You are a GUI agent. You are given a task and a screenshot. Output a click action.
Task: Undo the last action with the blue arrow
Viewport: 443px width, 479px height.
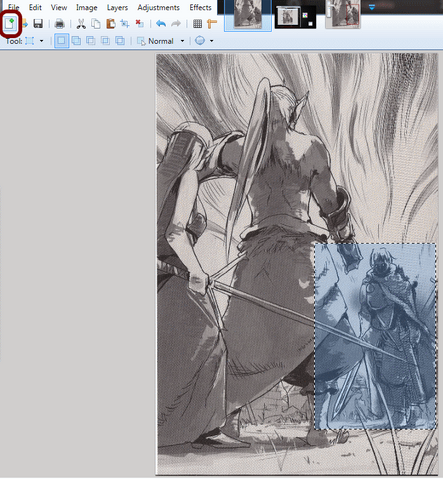tap(161, 24)
